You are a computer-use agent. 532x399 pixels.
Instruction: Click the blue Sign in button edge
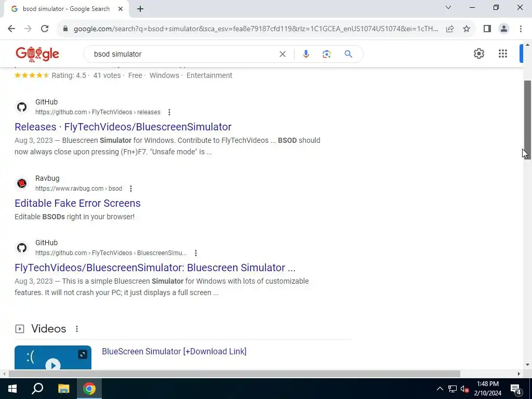tap(521, 54)
